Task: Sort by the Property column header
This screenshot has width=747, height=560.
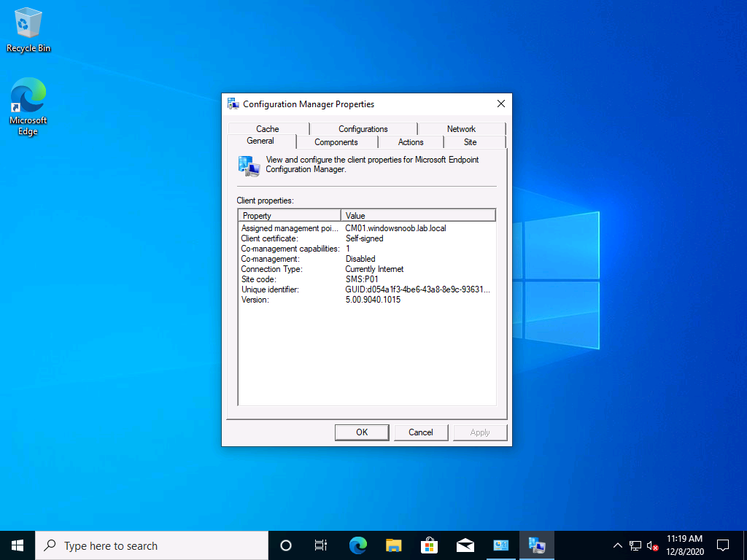Action: (290, 216)
